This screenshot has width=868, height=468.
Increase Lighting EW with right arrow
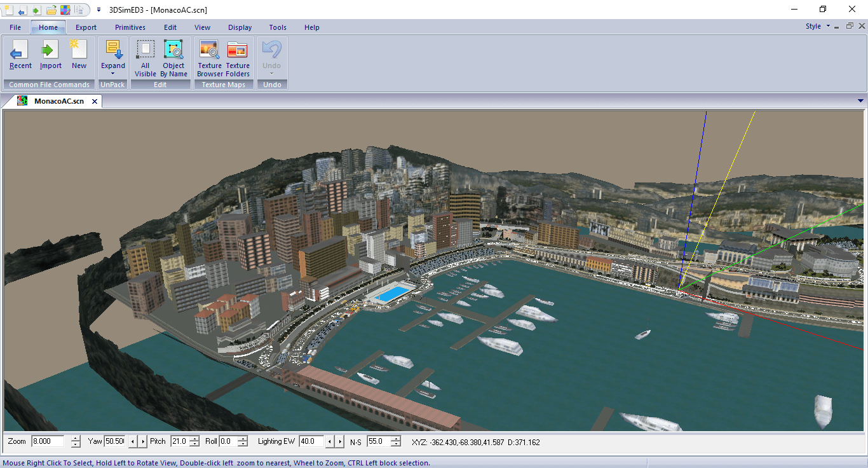click(339, 441)
